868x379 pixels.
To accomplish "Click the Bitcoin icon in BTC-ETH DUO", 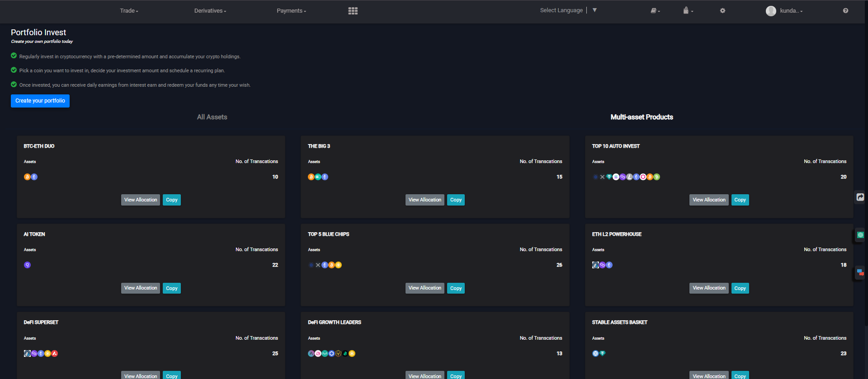I will point(27,177).
